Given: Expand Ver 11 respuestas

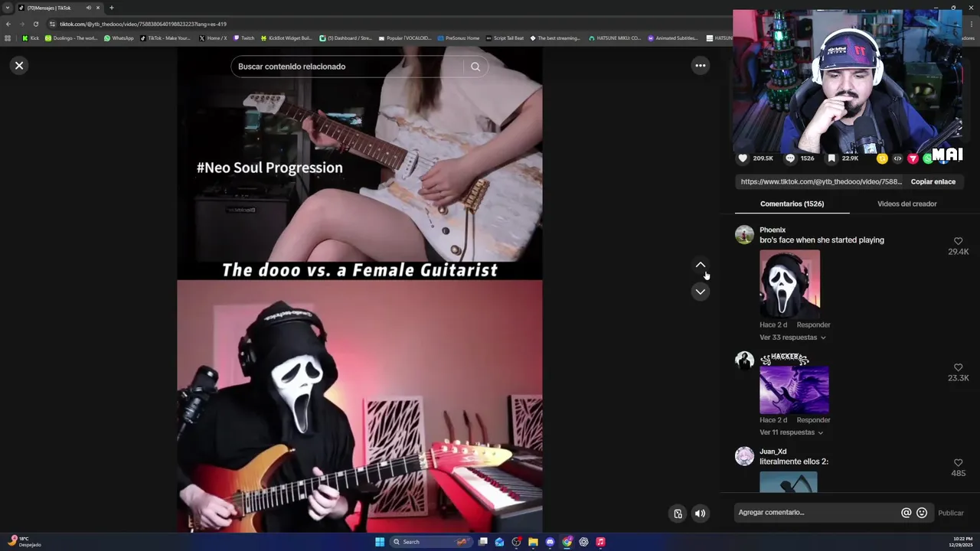Looking at the screenshot, I should 791,432.
